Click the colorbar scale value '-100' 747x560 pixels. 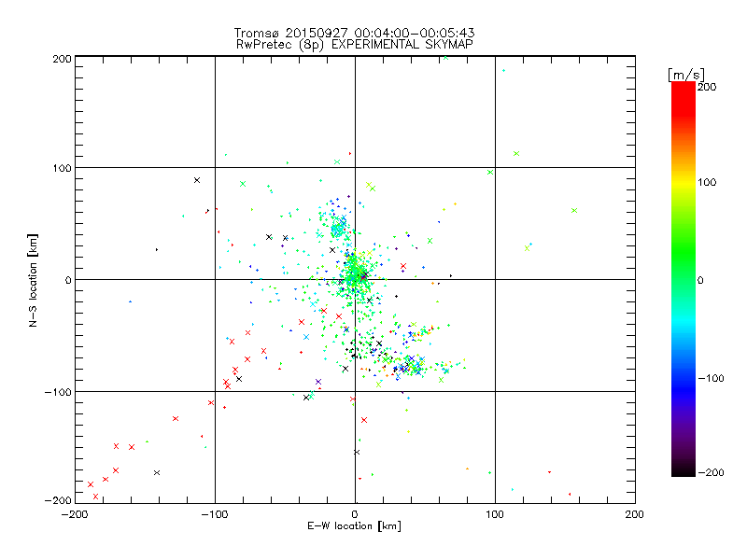[x=711, y=378]
